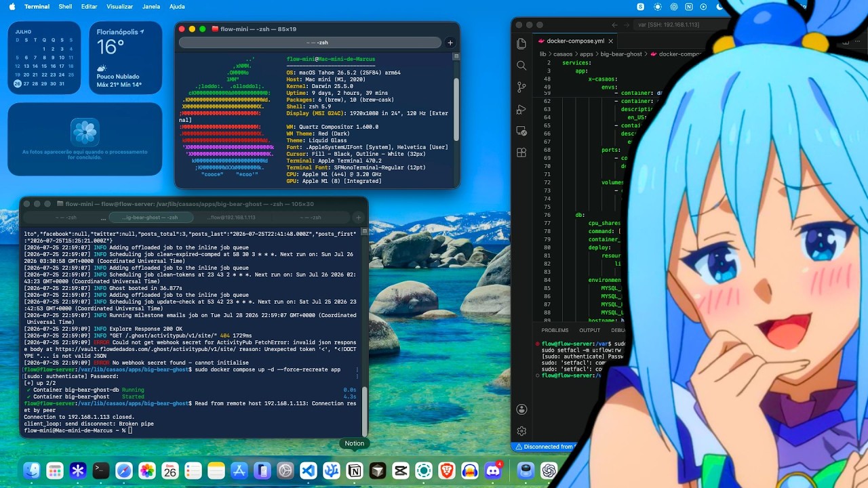The width and height of the screenshot is (868, 488).
Task: Open CapCut from the Dock
Action: point(401,470)
